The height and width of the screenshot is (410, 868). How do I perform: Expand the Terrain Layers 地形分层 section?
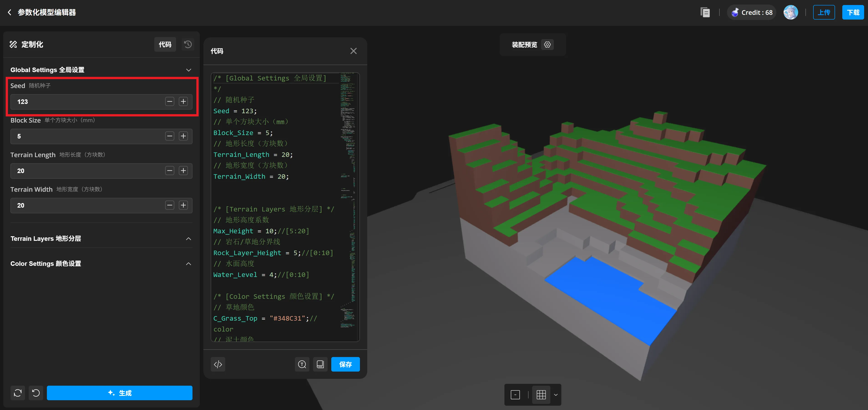click(x=101, y=239)
